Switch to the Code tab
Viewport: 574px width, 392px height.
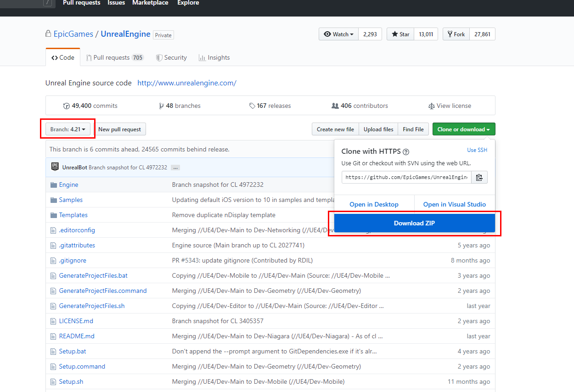63,57
